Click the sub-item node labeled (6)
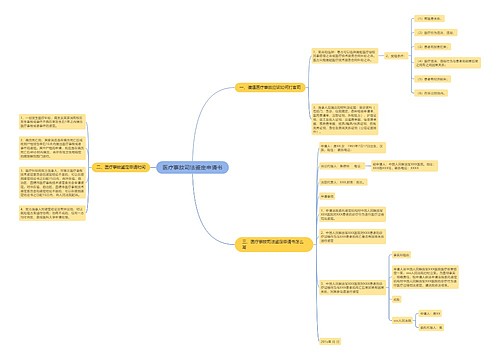 431,93
